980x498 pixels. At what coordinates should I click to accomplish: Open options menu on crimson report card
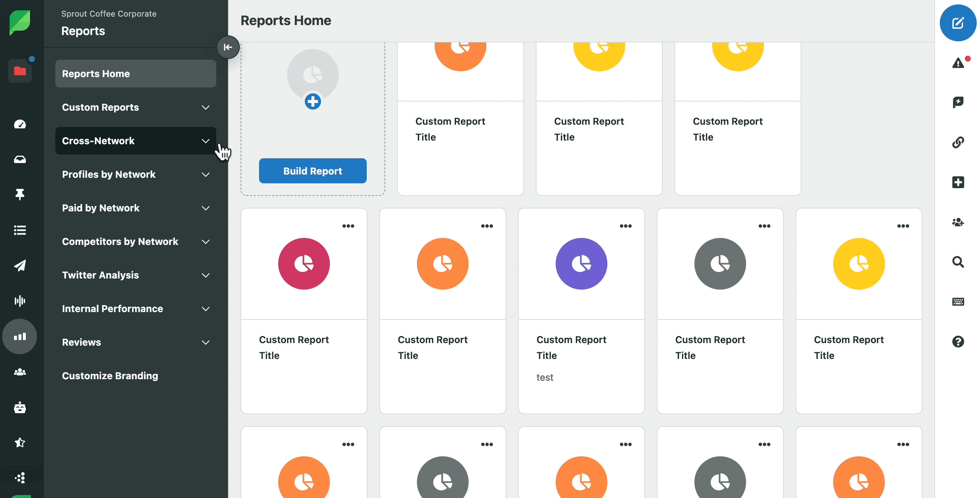tap(348, 226)
